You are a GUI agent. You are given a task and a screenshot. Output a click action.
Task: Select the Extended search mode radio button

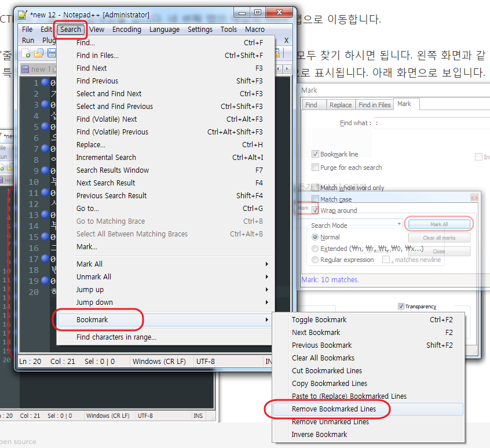coord(315,249)
